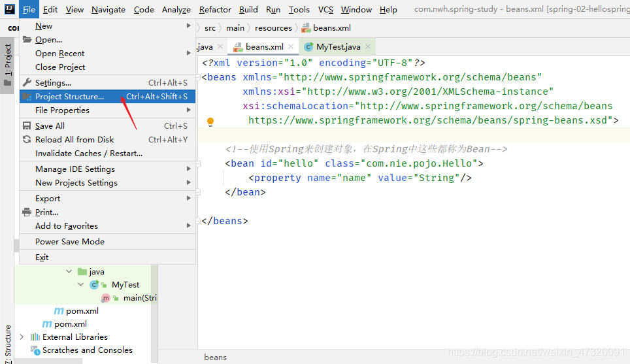Screen dimensions: 630x364
Task: Click the External Libraries icon
Action: click(35, 337)
